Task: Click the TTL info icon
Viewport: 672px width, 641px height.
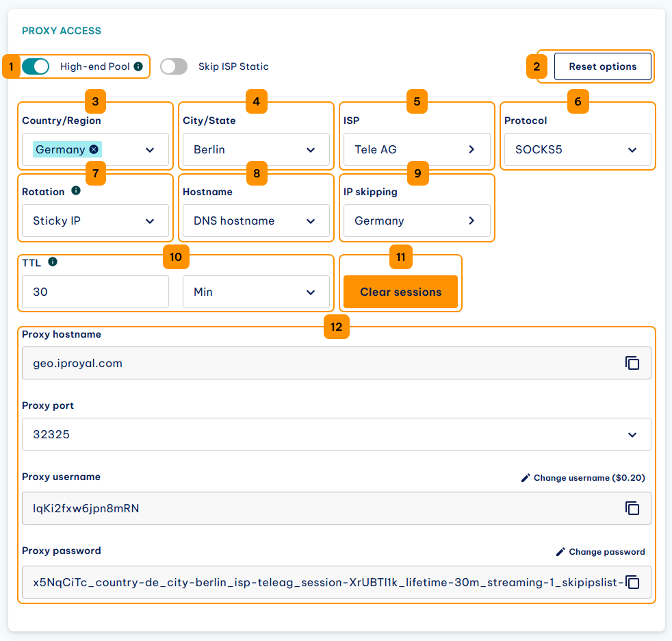Action: [x=53, y=262]
